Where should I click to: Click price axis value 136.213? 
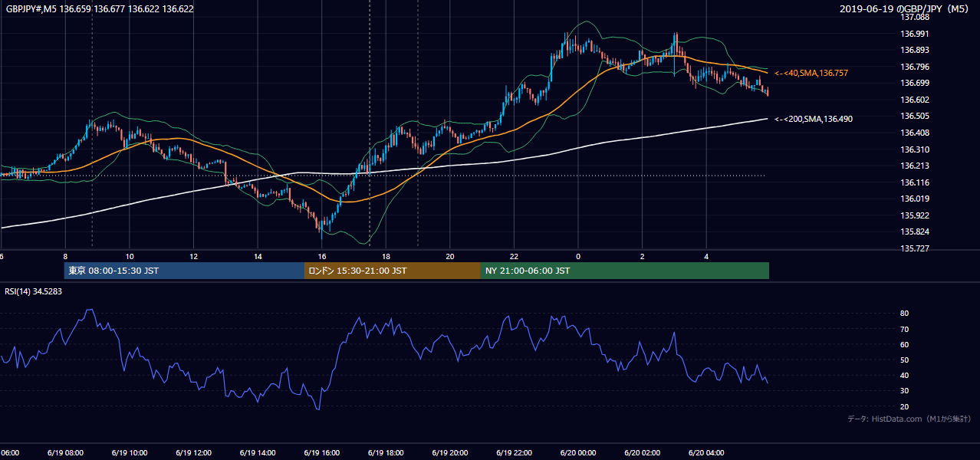click(915, 166)
